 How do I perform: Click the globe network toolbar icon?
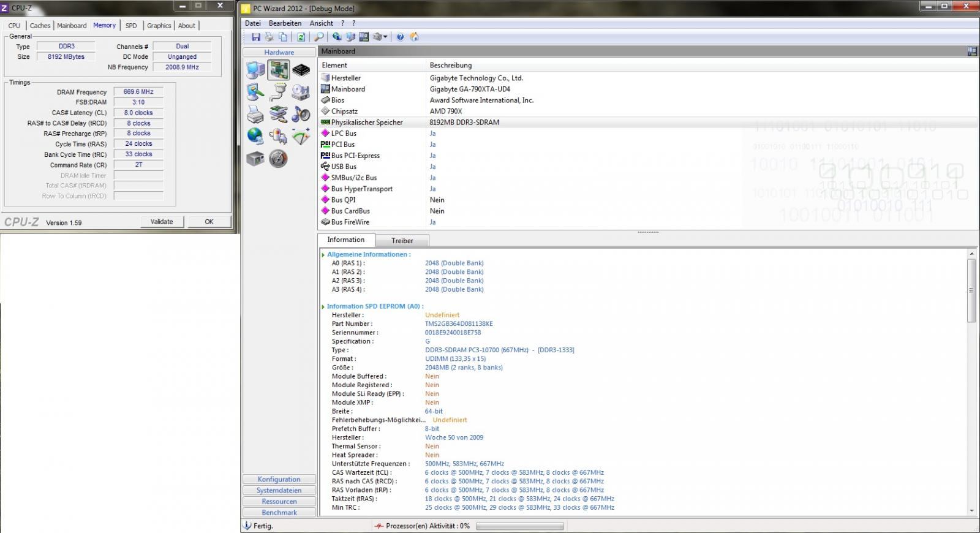[337, 37]
